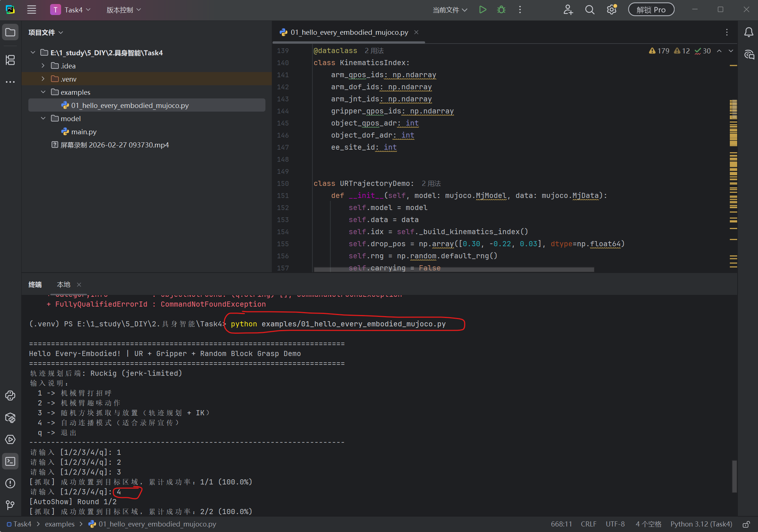This screenshot has width=758, height=532.
Task: Open 当前文件 run configuration dropdown
Action: point(450,10)
